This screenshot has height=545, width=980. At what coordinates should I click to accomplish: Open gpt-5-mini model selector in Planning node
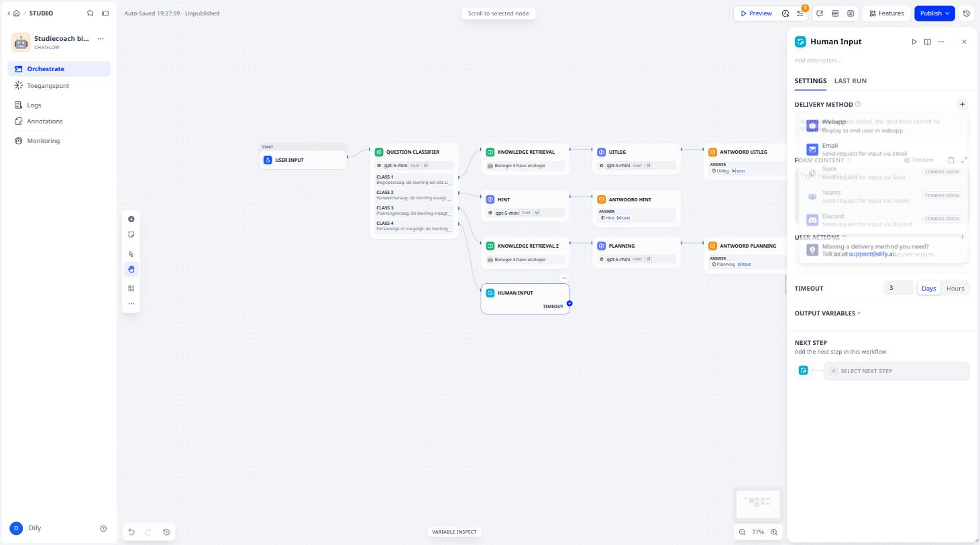[x=637, y=259]
